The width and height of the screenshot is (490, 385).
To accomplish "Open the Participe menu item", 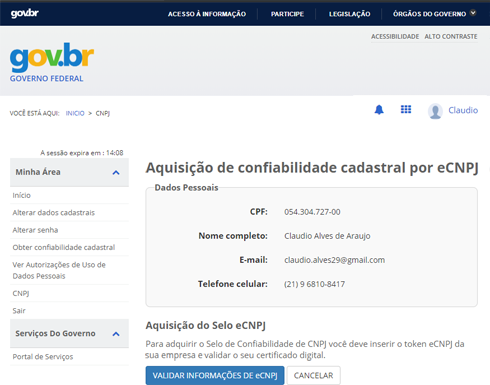I will click(287, 14).
